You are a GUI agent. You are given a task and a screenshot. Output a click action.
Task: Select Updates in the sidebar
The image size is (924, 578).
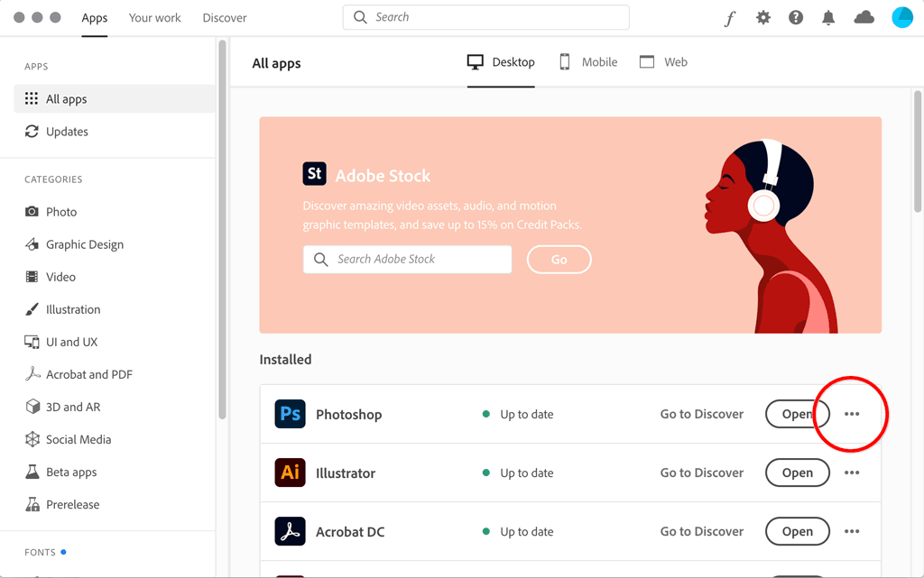[x=67, y=132]
